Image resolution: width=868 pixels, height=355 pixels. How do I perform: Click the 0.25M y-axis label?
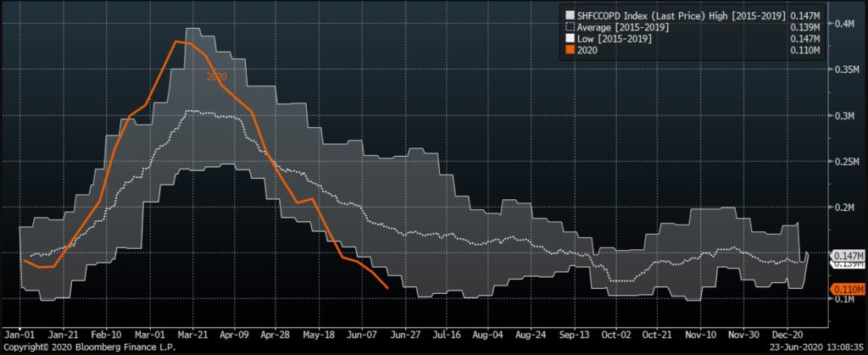coord(847,161)
